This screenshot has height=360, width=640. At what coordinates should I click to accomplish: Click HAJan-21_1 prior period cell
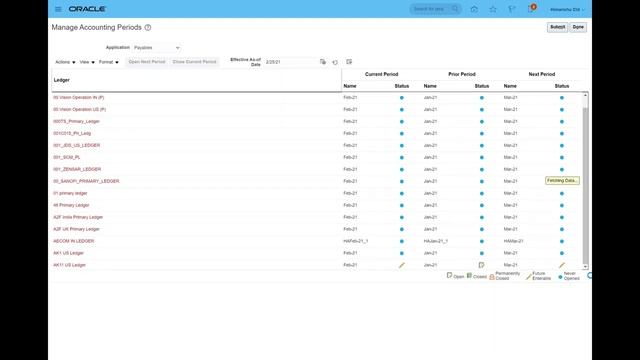pos(436,241)
